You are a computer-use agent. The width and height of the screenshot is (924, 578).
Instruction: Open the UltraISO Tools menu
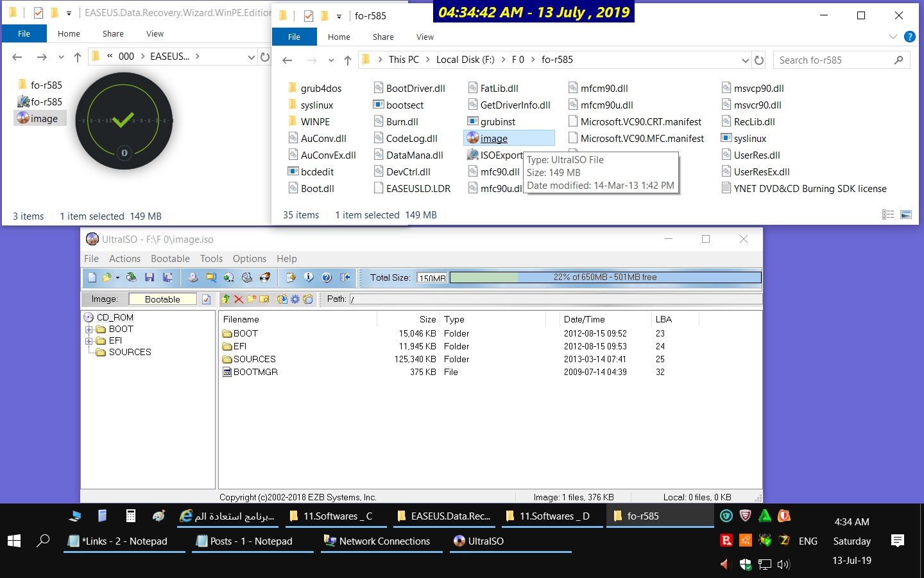tap(211, 259)
